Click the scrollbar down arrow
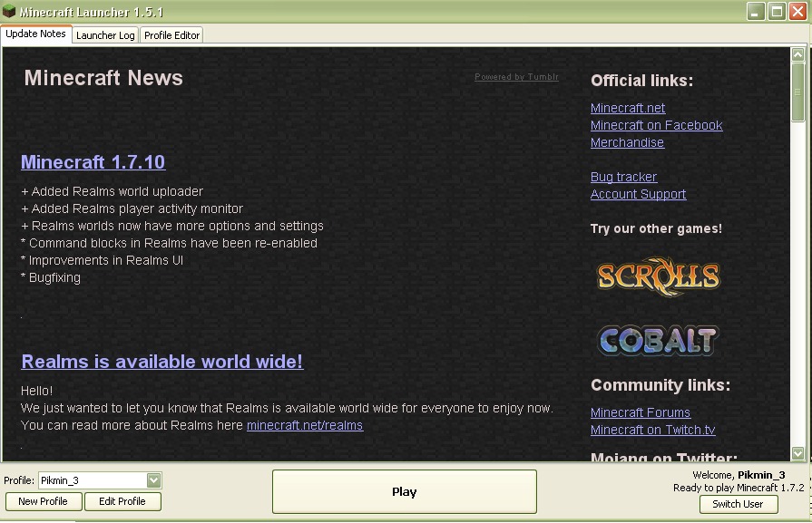 coord(798,454)
